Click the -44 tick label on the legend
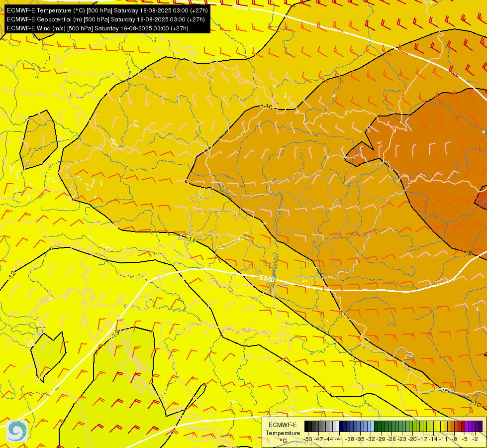Screen dimensions: 487x448 [329, 440]
